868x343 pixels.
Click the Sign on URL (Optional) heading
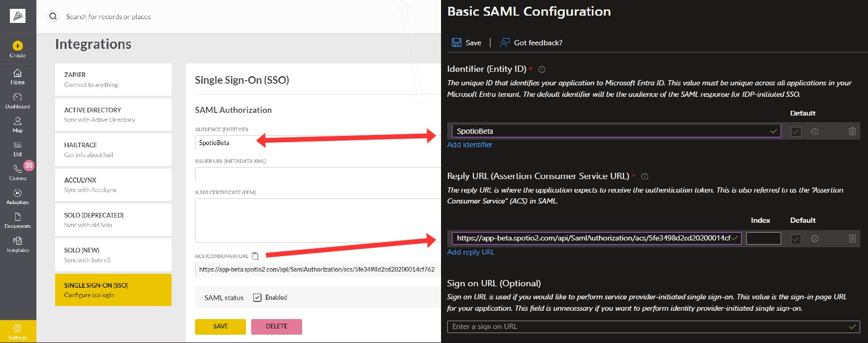(494, 283)
